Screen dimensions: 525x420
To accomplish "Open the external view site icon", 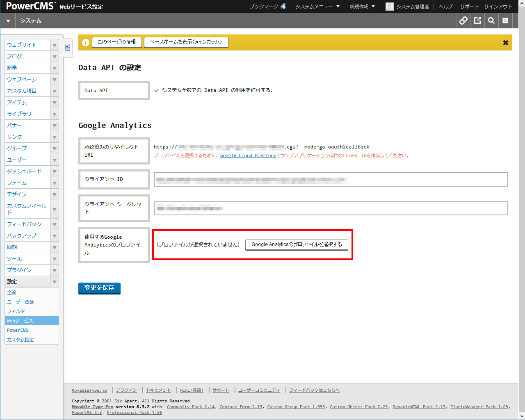I will coord(477,21).
